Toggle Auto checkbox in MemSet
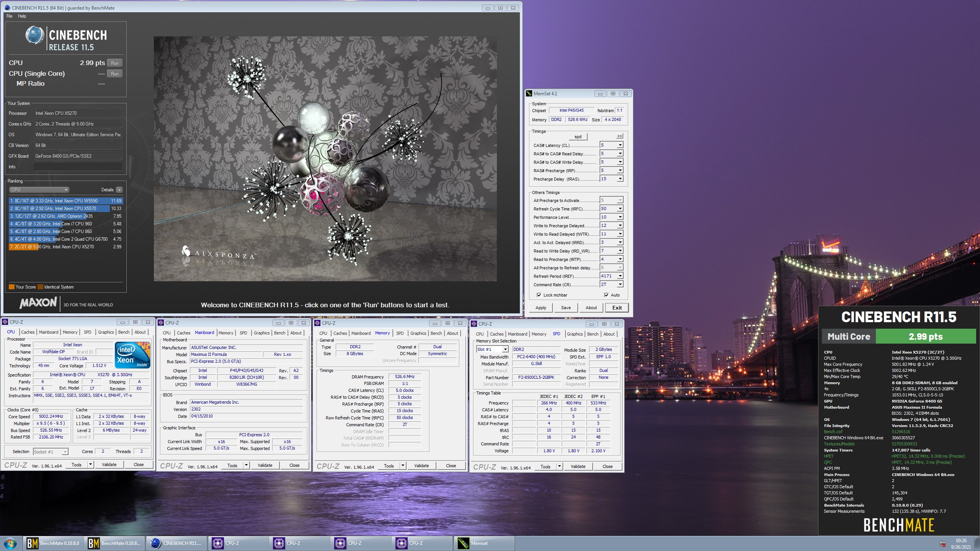 (x=606, y=295)
